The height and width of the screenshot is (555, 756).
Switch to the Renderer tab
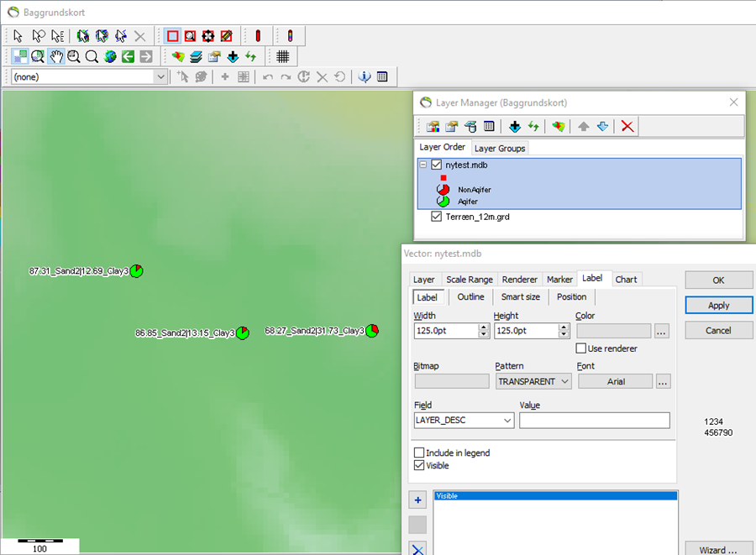coord(519,280)
